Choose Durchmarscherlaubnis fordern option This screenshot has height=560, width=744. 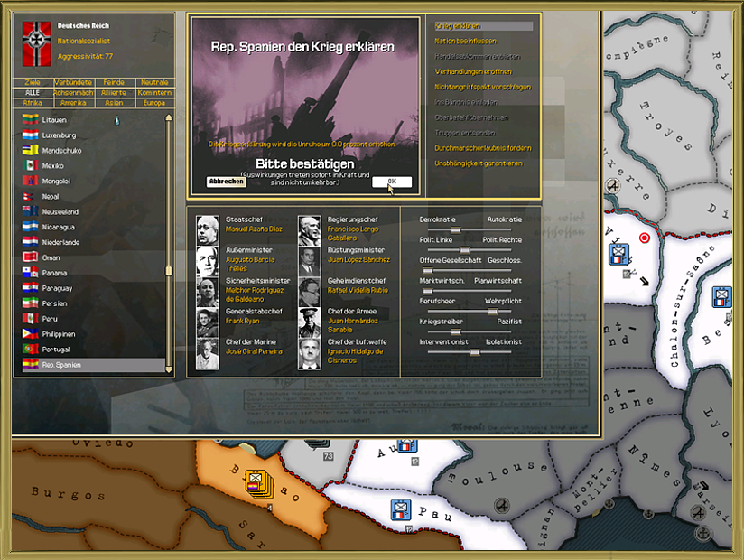(x=483, y=148)
